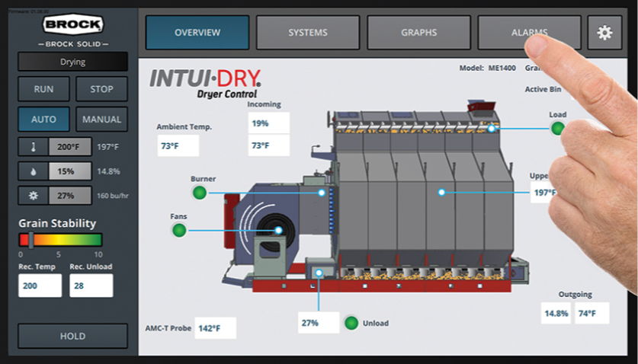
Task: Select the burner hotspot dot on dryer
Action: click(x=322, y=193)
